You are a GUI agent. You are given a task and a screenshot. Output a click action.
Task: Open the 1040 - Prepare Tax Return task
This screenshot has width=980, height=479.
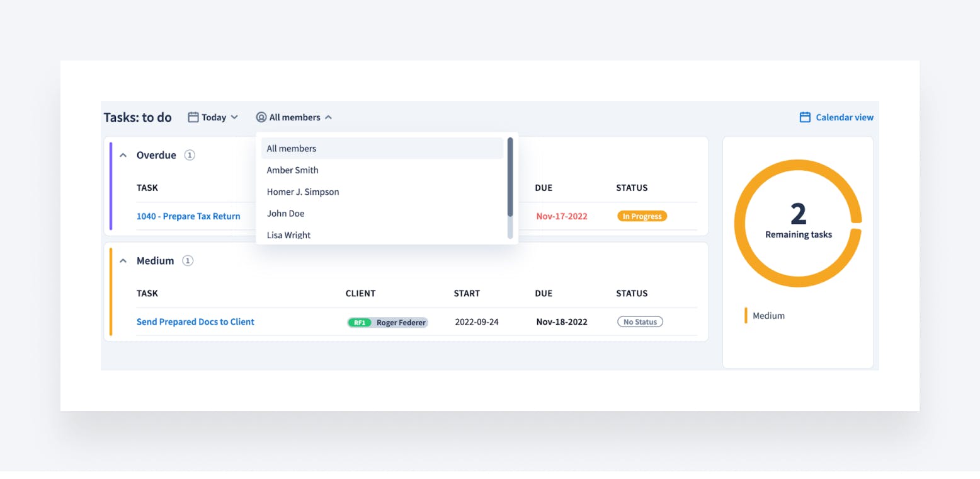point(188,216)
